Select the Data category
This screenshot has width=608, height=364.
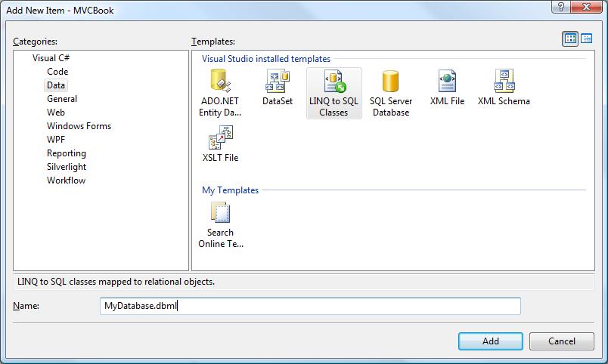click(56, 85)
